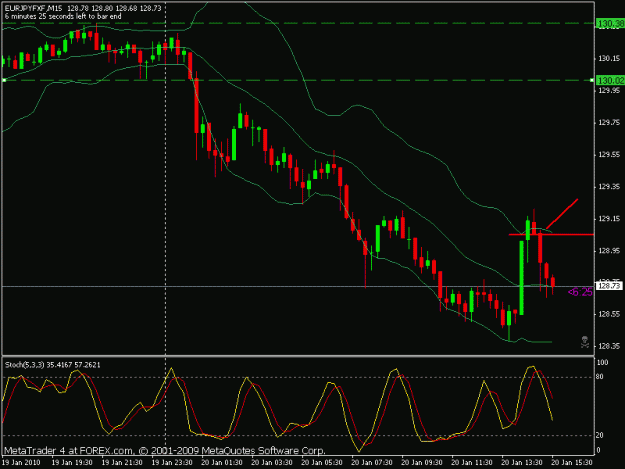
Task: Click the green 130.38 price level tag
Action: [x=610, y=24]
